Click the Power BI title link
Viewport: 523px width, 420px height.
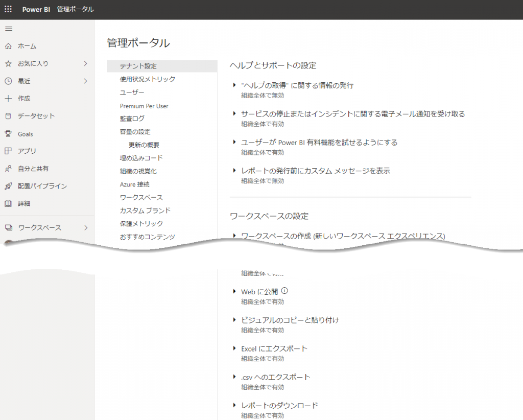[x=36, y=10]
